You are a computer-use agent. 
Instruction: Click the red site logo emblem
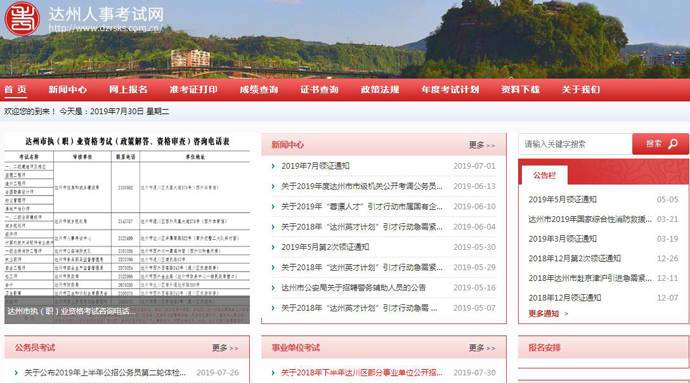(22, 18)
